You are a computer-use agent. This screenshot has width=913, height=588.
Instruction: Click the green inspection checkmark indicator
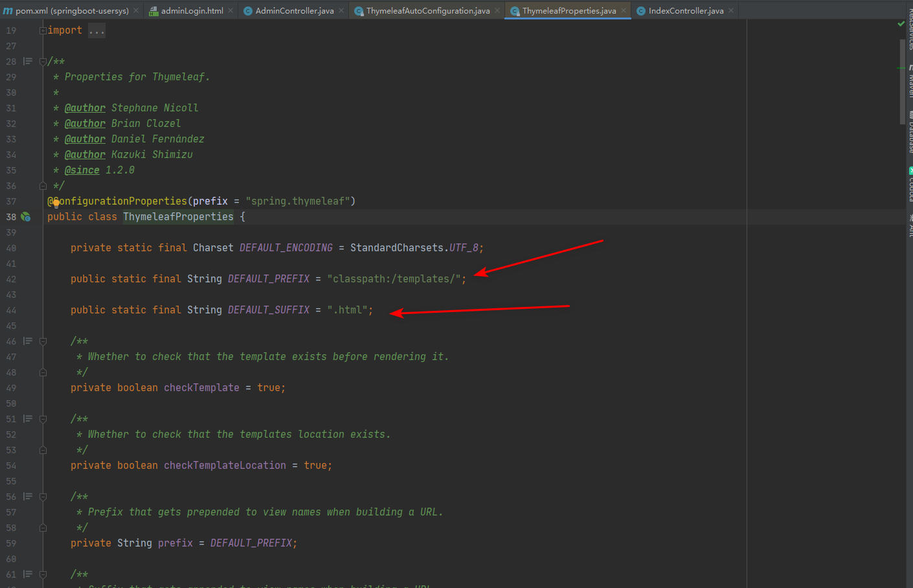901,24
